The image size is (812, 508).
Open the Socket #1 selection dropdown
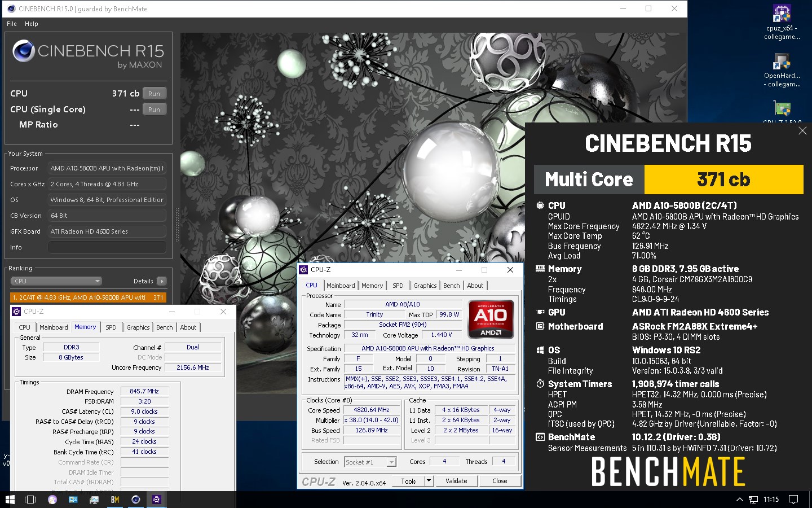(370, 462)
